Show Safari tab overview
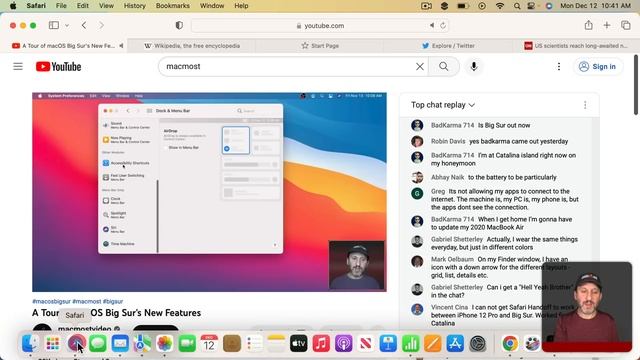This screenshot has width=640, height=360. click(x=625, y=25)
